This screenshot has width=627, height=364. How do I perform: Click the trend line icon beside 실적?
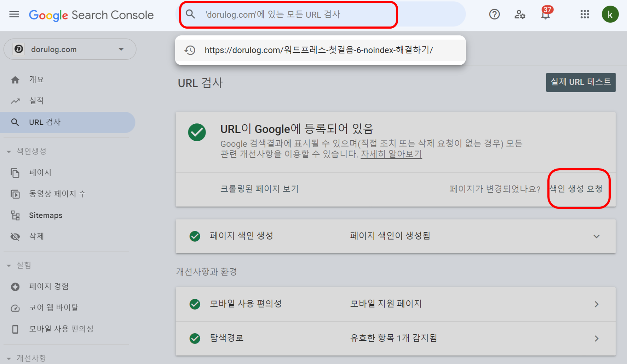point(15,101)
